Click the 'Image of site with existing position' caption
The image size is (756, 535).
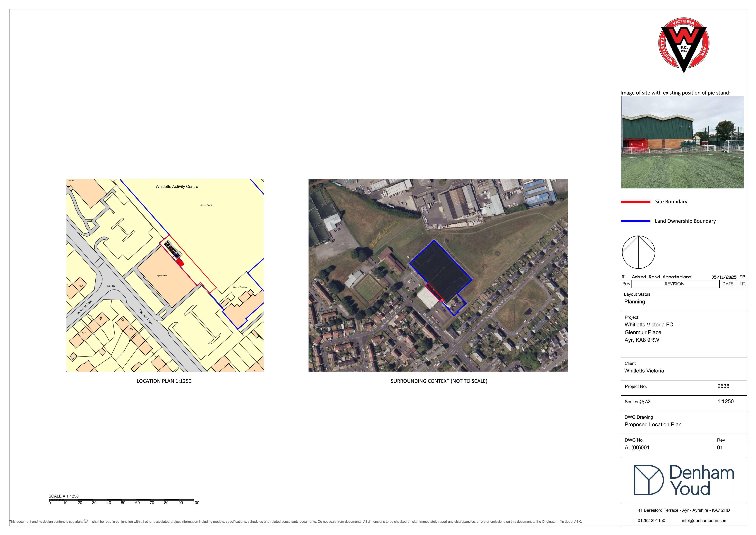(675, 93)
